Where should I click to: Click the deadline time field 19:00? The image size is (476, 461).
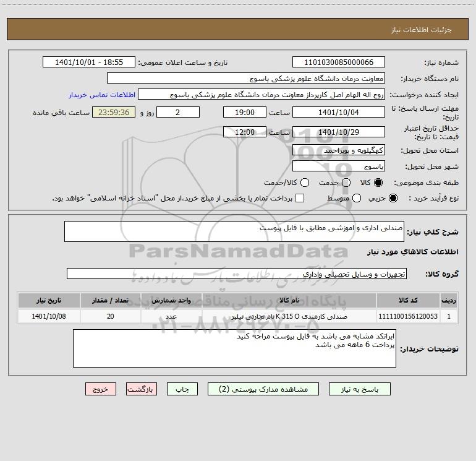coord(245,112)
